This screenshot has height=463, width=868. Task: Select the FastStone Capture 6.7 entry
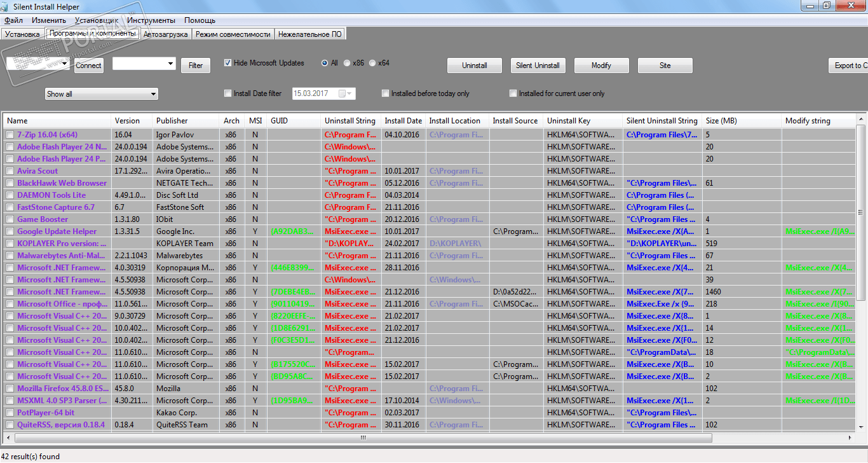point(56,207)
